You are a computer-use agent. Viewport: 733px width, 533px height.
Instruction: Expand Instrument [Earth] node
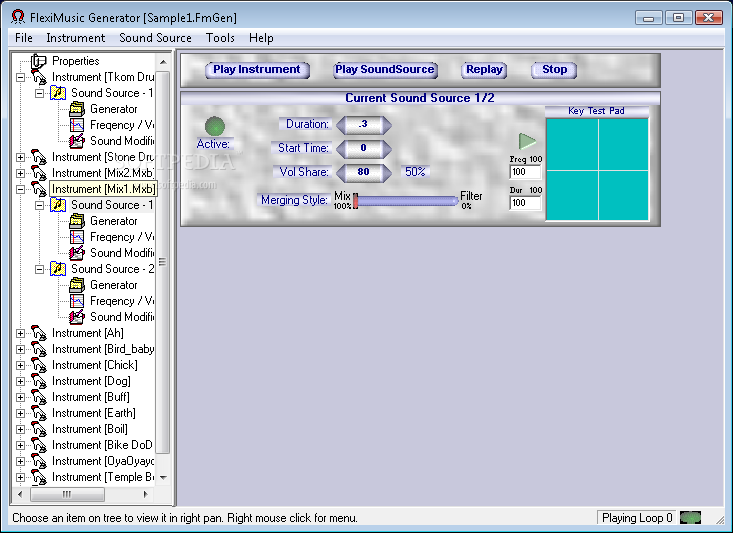21,413
